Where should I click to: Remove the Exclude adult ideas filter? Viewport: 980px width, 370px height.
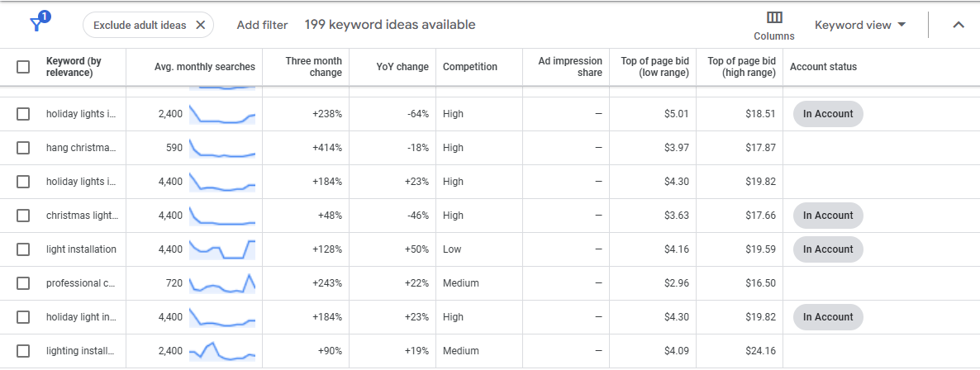[x=200, y=25]
